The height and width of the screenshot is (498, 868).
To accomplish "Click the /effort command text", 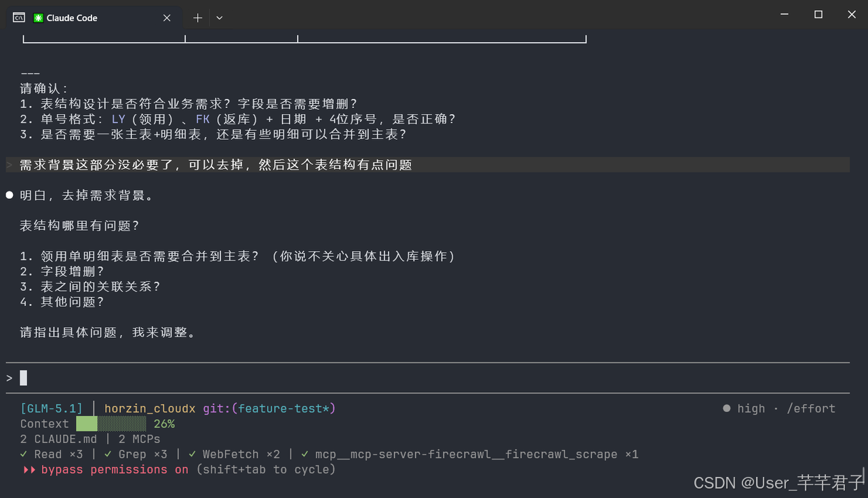I will (x=811, y=408).
